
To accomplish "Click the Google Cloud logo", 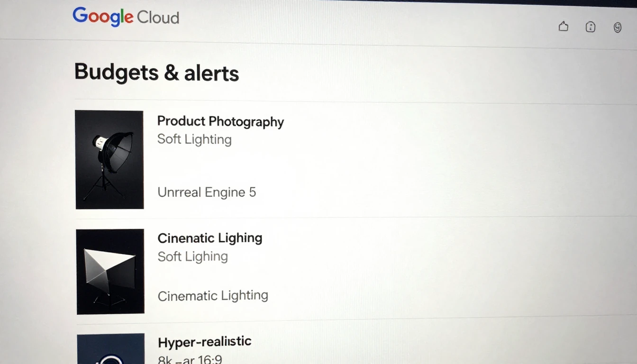I will pyautogui.click(x=126, y=17).
